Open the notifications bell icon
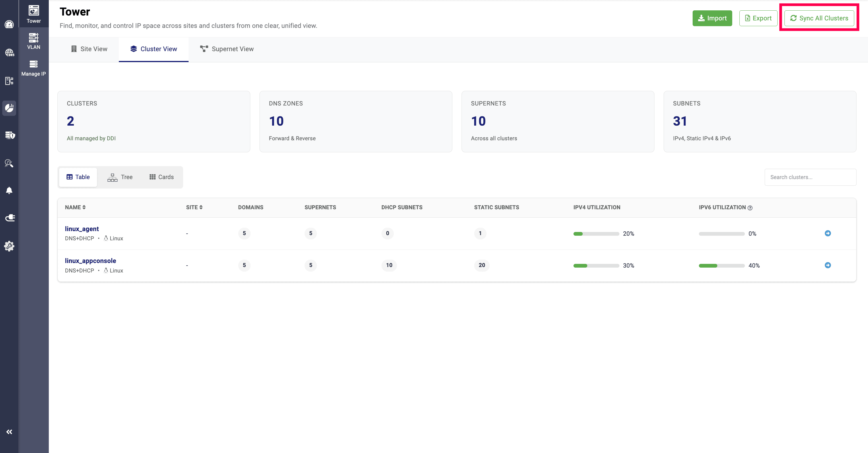Viewport: 868px width, 453px height. point(9,191)
